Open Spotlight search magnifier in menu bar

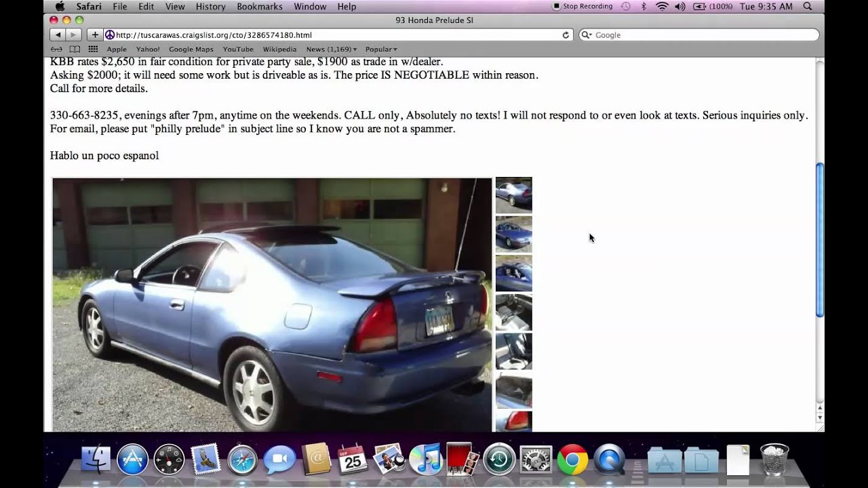coord(807,6)
